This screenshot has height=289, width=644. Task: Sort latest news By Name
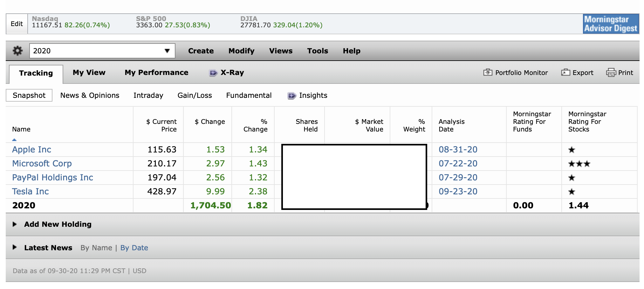[x=96, y=248]
